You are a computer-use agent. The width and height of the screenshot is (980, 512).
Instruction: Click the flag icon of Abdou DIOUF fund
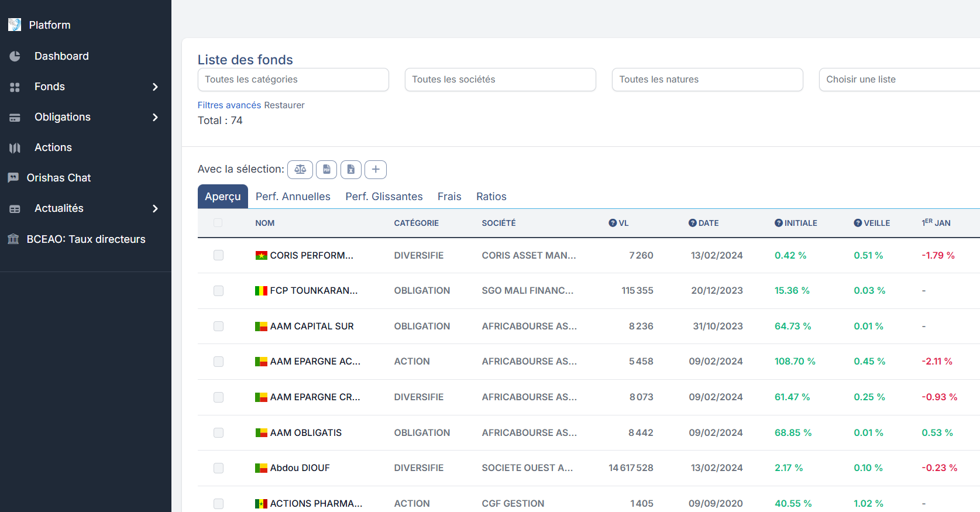pos(262,468)
